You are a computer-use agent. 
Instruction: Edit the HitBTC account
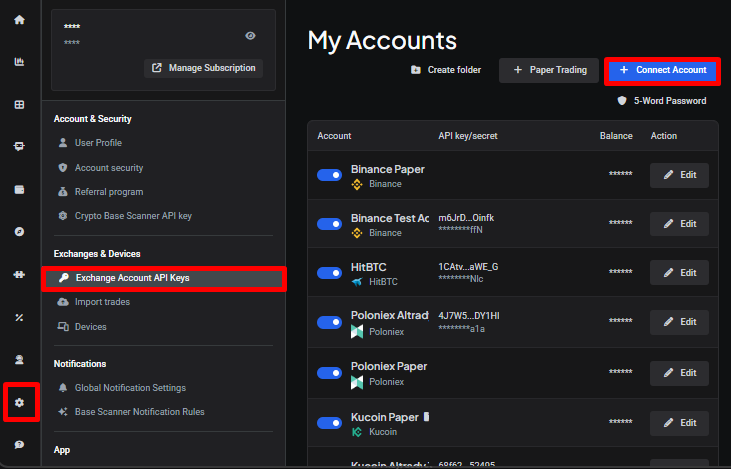coord(679,273)
